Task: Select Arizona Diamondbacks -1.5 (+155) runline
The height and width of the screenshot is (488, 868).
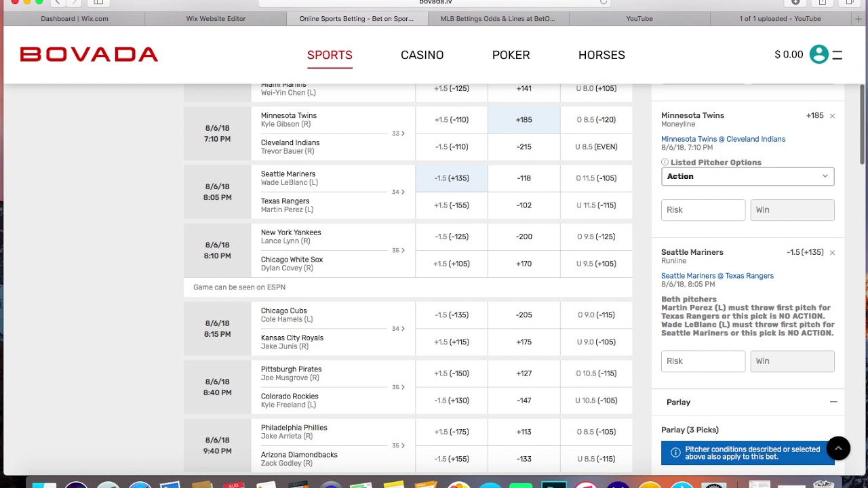Action: click(451, 459)
